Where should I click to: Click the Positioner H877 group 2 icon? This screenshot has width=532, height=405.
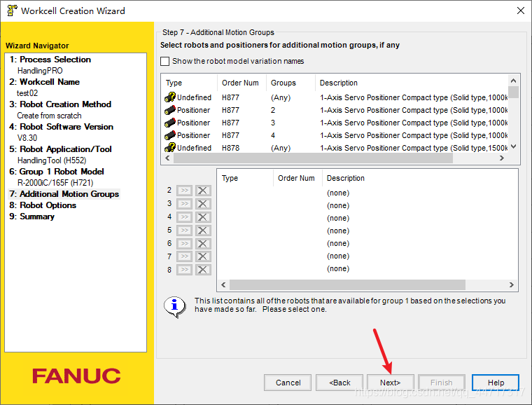170,110
